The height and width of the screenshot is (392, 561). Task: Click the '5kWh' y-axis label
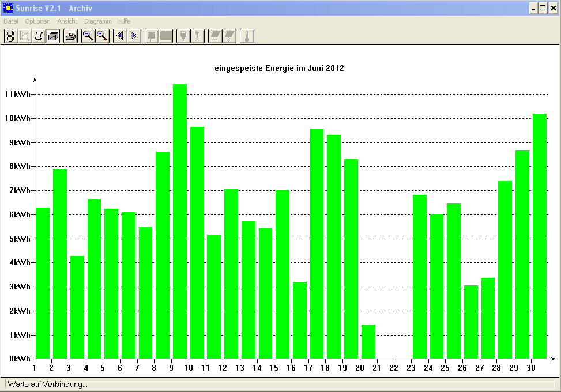pos(20,239)
